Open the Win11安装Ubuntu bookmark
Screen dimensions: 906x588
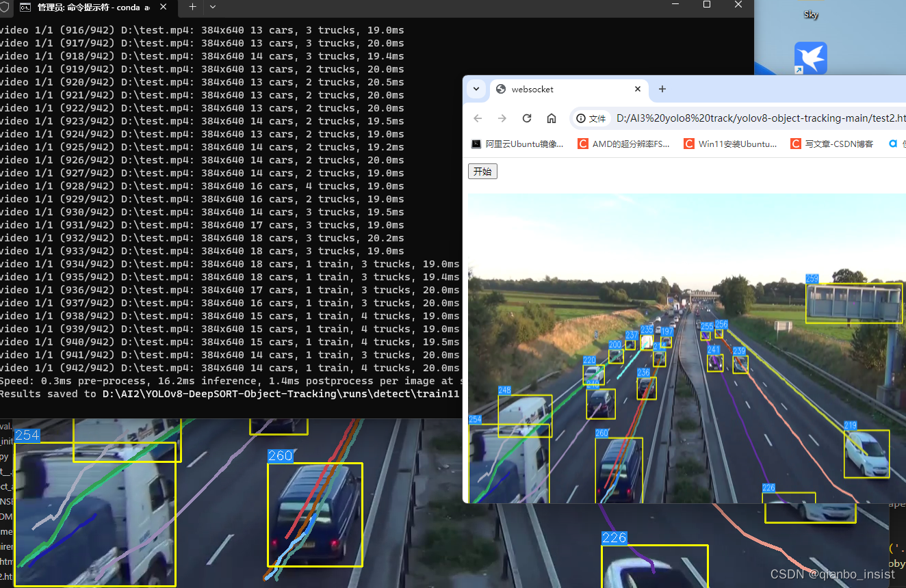tap(731, 144)
